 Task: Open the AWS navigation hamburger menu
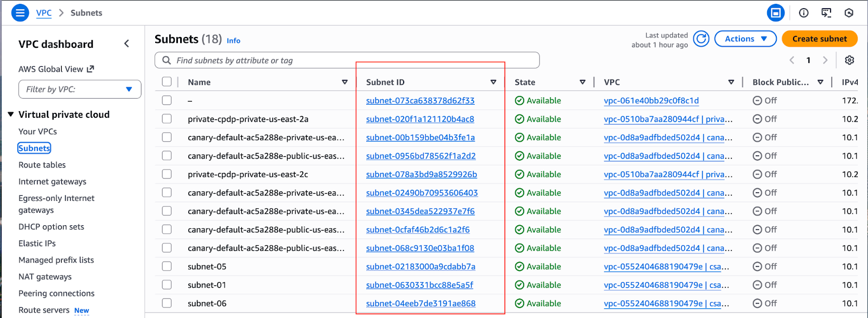(x=20, y=12)
